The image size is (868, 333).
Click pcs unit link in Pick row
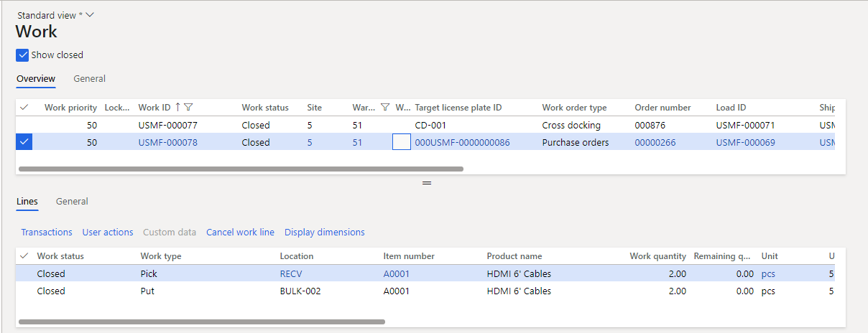point(769,273)
